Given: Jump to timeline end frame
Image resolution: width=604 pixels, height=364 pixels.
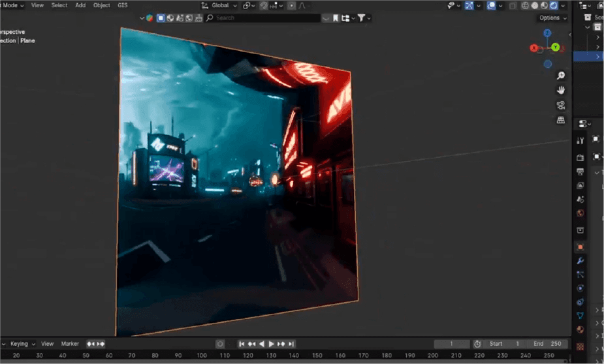Looking at the screenshot, I should click(291, 344).
